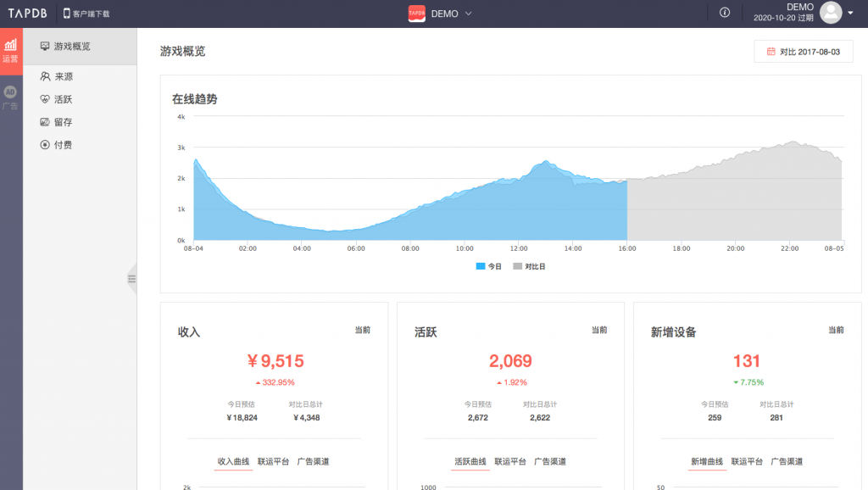Click the calendar icon beside 对比 date
The width and height of the screenshot is (868, 490).
771,52
